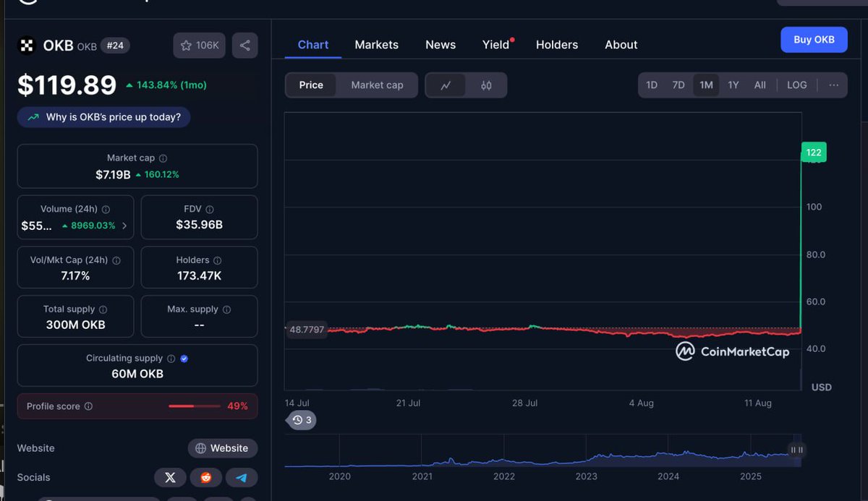Open the Markets tab

(x=376, y=45)
